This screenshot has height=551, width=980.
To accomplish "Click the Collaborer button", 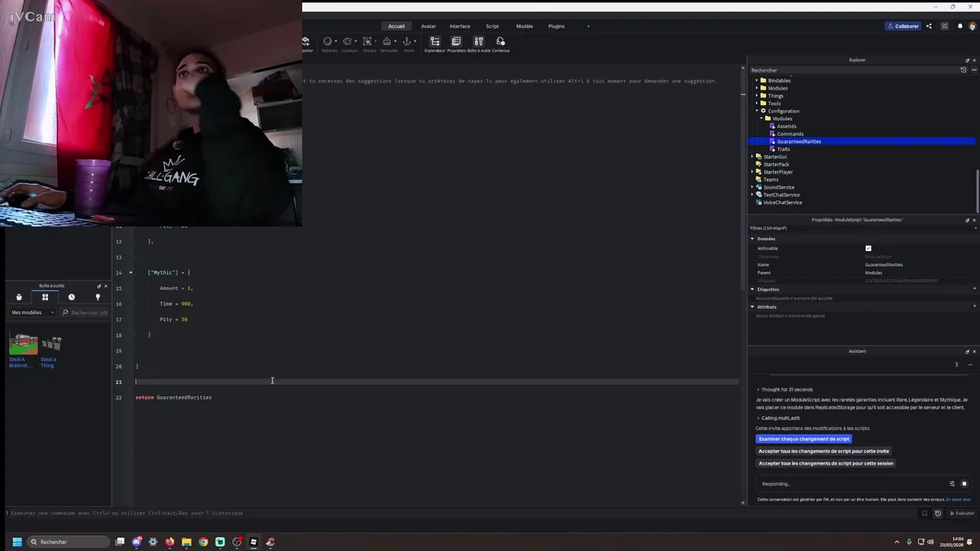I will click(903, 26).
